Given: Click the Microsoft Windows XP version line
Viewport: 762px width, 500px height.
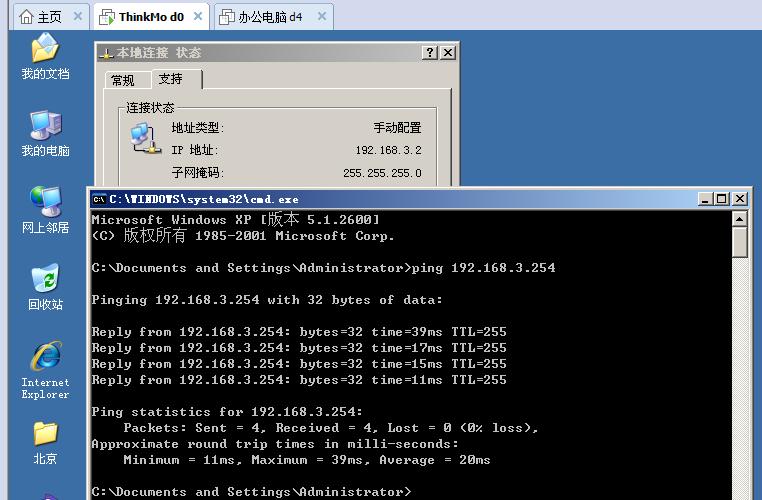Looking at the screenshot, I should [x=235, y=220].
